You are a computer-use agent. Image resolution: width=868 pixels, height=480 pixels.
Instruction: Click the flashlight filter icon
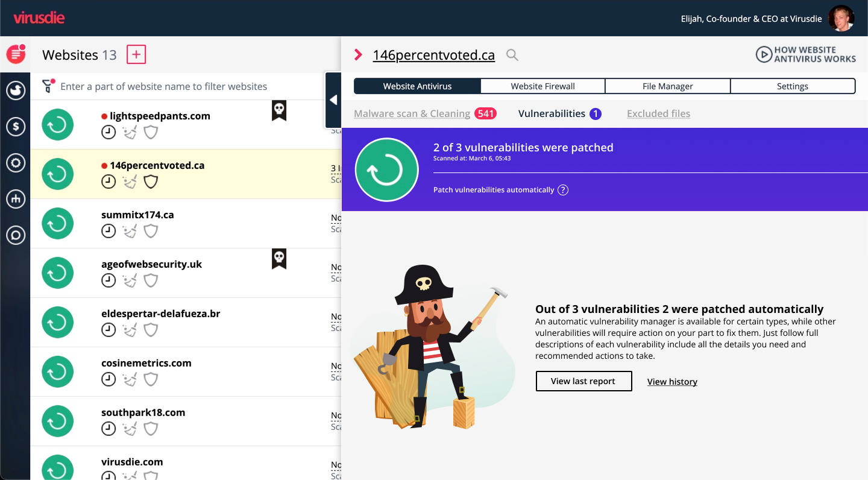point(48,86)
